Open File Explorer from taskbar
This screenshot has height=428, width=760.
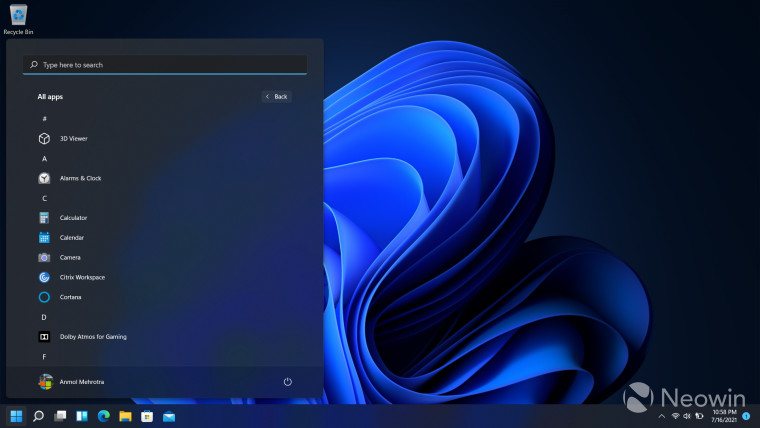[126, 416]
